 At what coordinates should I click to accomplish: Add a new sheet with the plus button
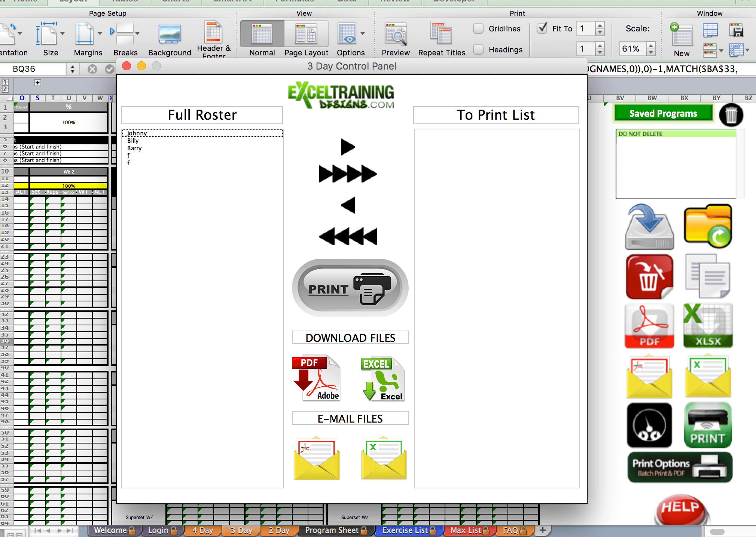coord(543,530)
